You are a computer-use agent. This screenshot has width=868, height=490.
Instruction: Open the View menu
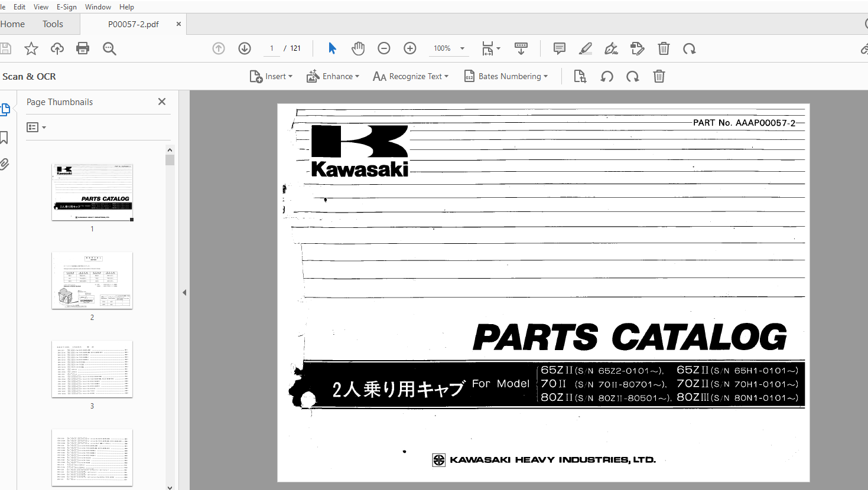coord(41,6)
